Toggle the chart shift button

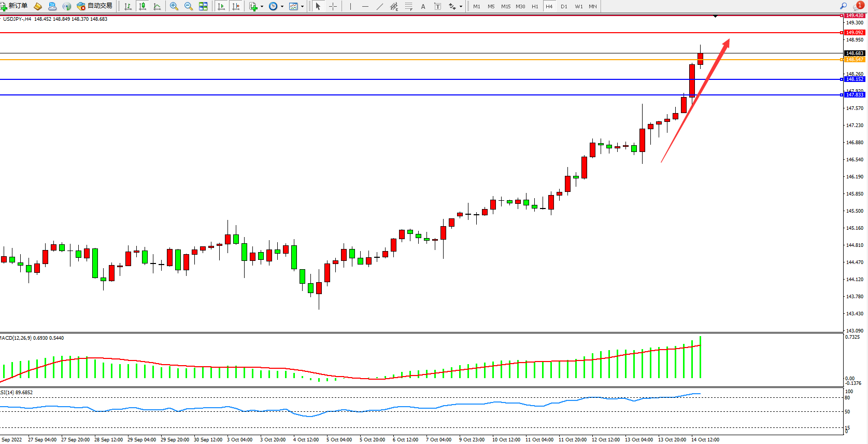coord(236,6)
